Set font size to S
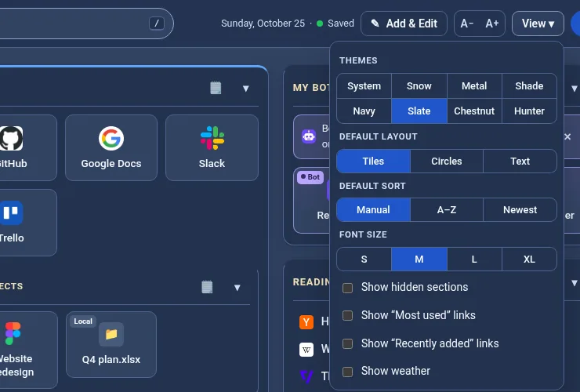Image resolution: width=580 pixels, height=392 pixels. tap(364, 260)
